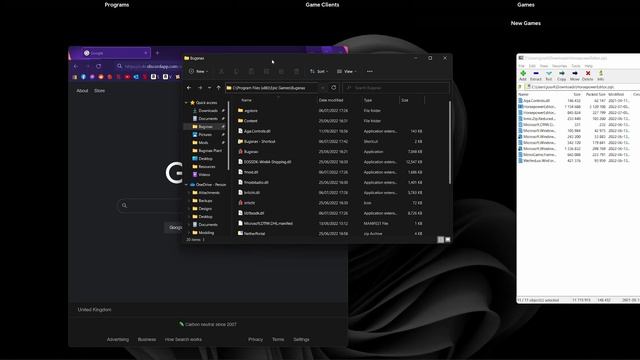The height and width of the screenshot is (360, 640).
Task: Open a new browser tab with plus
Action: pos(158,53)
